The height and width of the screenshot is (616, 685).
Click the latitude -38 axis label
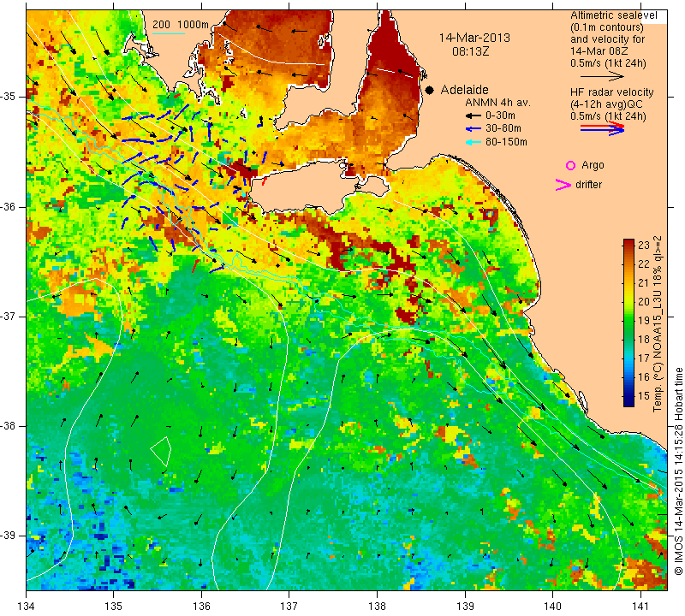(x=8, y=426)
